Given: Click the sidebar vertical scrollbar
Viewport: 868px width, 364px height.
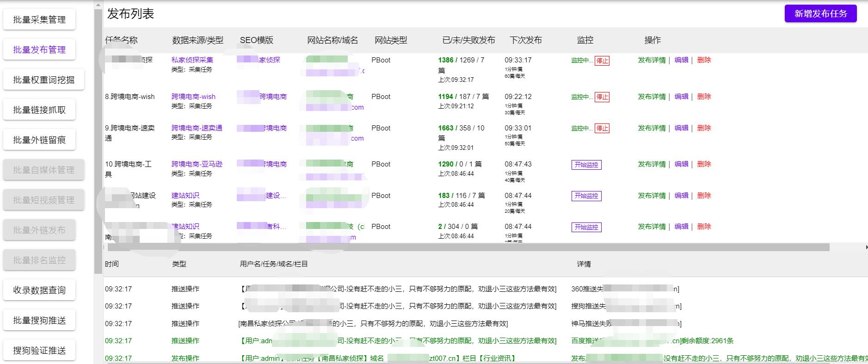Looking at the screenshot, I should click(x=98, y=139).
